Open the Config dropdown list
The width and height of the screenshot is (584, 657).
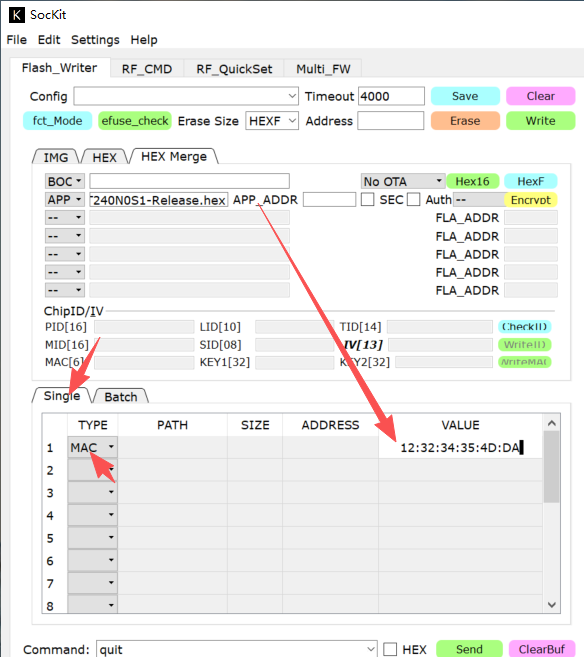click(x=186, y=96)
